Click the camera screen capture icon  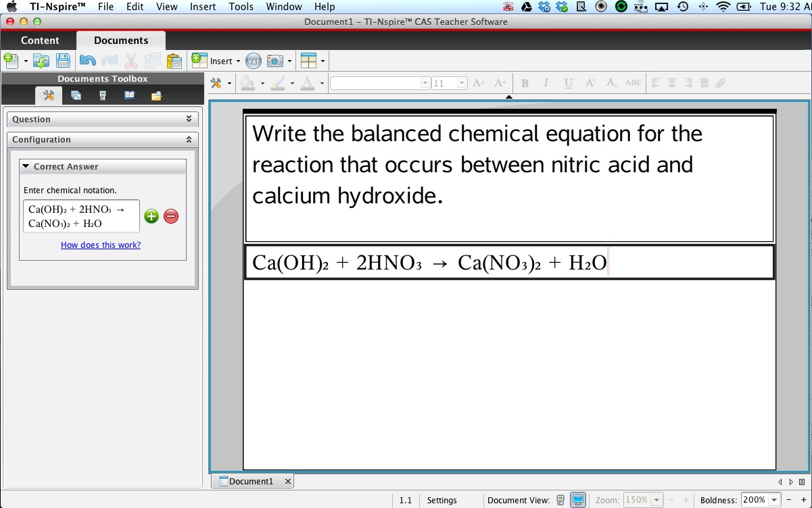tap(274, 61)
